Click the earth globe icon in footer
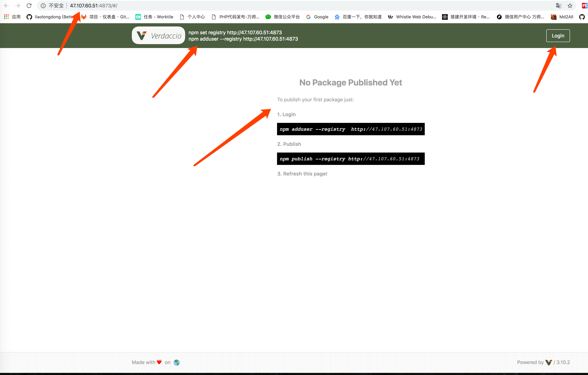Viewport: 588px width, 375px height. click(x=177, y=363)
